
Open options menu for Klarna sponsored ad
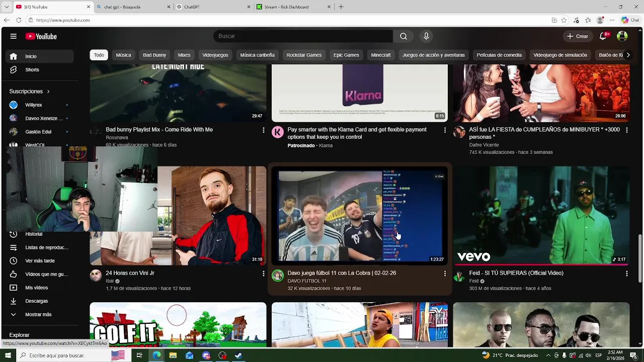click(445, 130)
